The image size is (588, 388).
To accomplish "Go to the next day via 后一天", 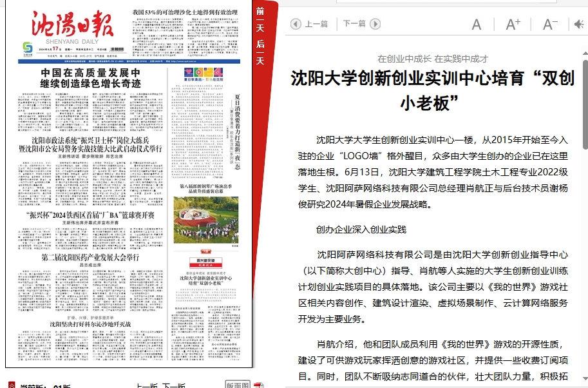I will point(260,52).
